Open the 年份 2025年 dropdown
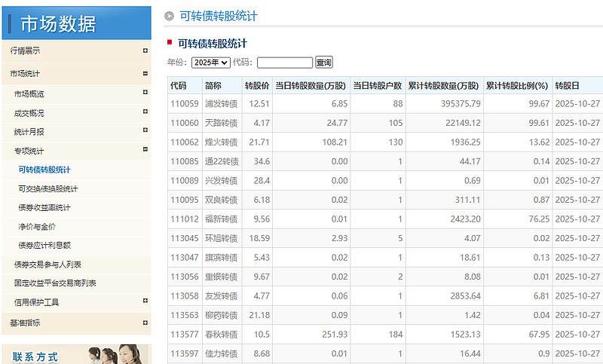This screenshot has width=603, height=364. point(211,63)
